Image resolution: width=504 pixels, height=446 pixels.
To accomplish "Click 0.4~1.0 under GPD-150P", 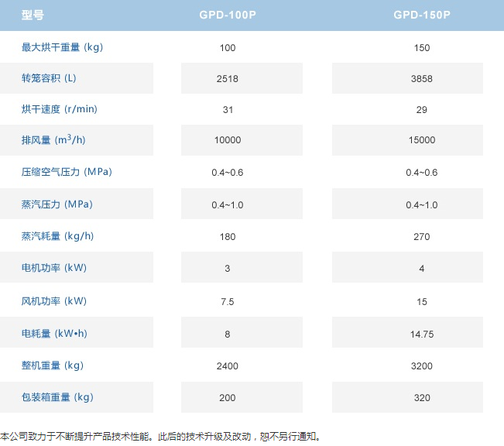I will click(422, 205).
